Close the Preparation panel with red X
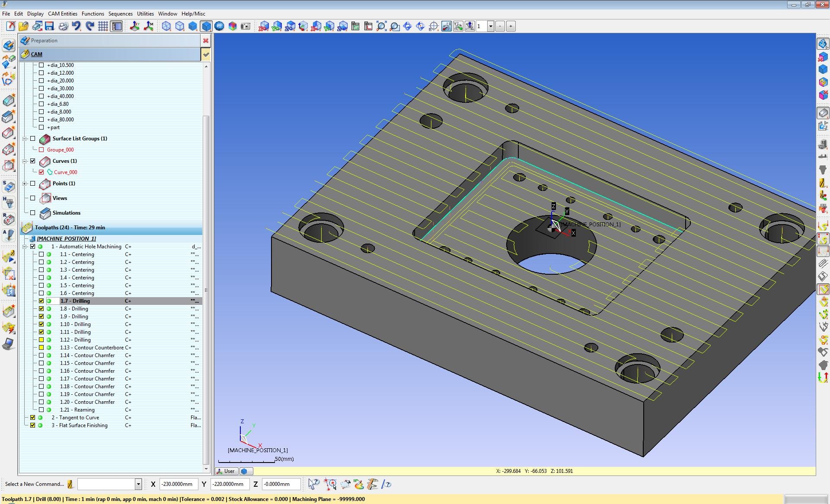The width and height of the screenshot is (830, 504). (x=206, y=41)
